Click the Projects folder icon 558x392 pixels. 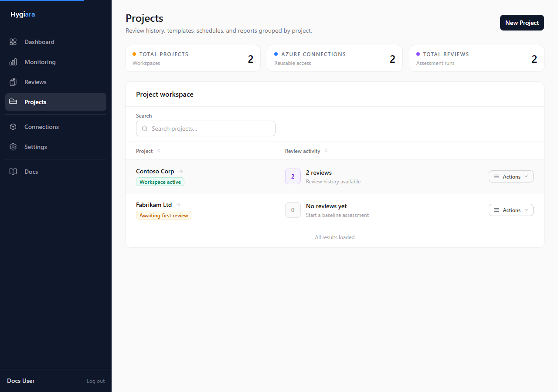[x=13, y=102]
